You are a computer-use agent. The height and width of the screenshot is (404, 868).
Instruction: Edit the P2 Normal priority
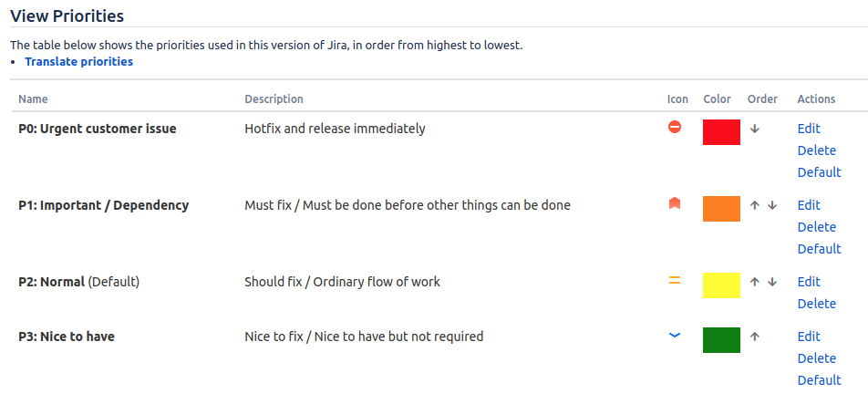click(x=809, y=282)
